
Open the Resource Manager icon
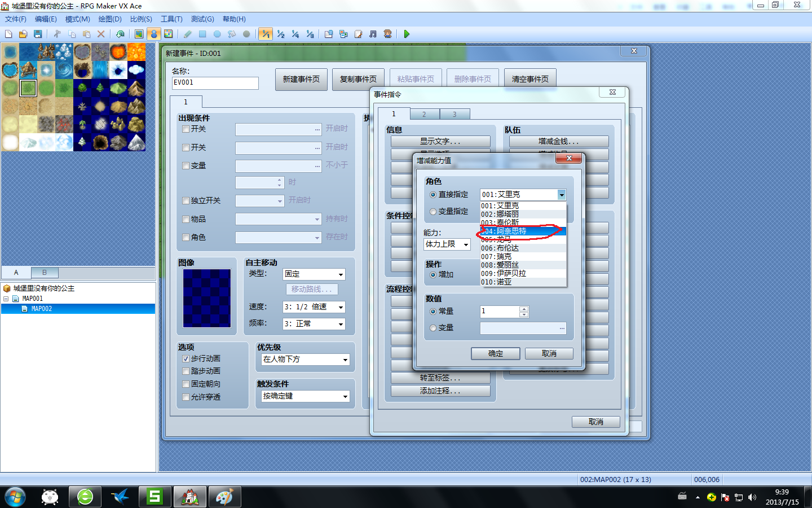[x=343, y=34]
